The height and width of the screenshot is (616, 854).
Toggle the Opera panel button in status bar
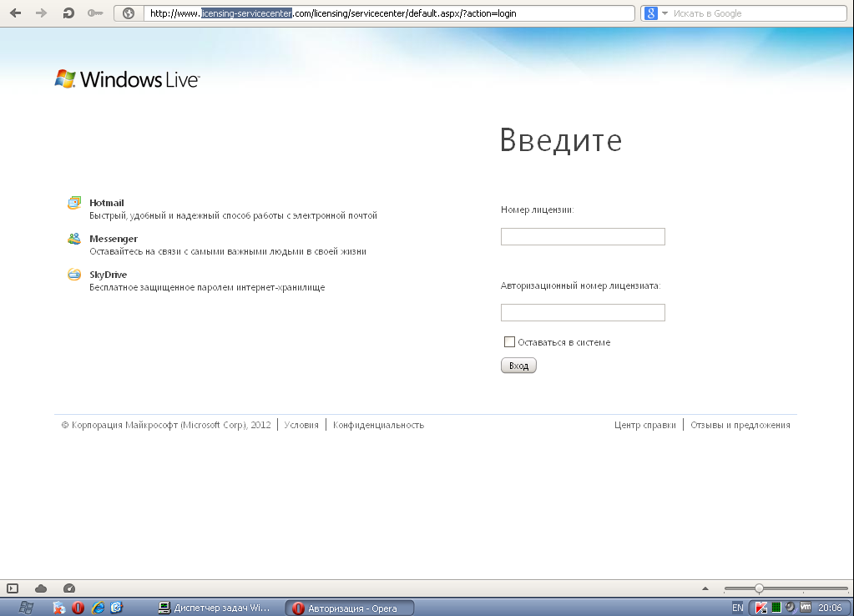coord(13,588)
